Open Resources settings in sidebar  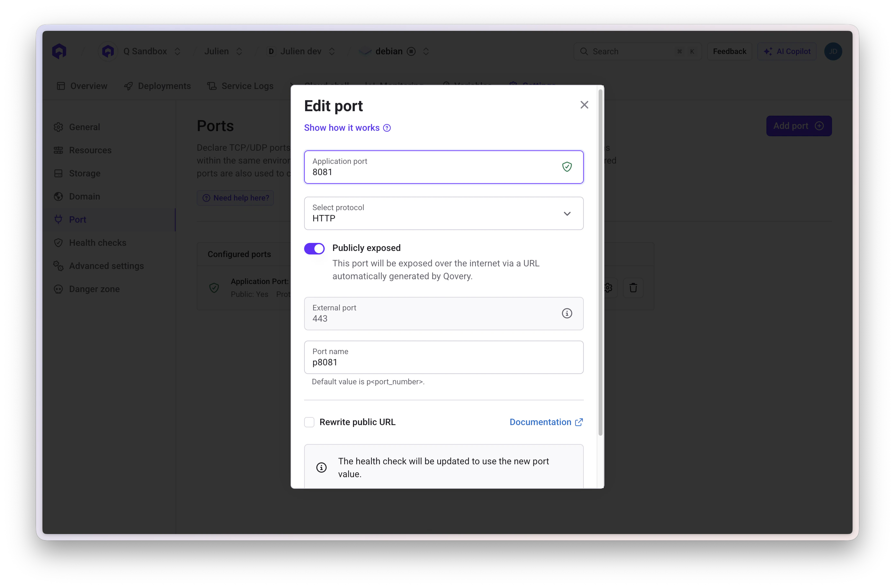tap(109, 150)
